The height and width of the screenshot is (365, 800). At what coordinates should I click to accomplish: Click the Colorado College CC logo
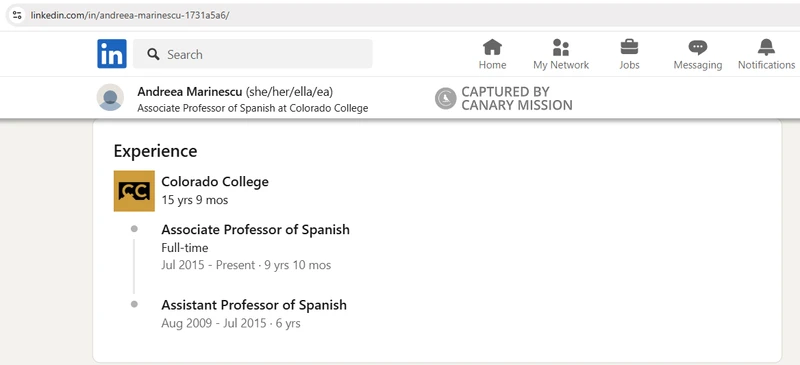click(134, 191)
